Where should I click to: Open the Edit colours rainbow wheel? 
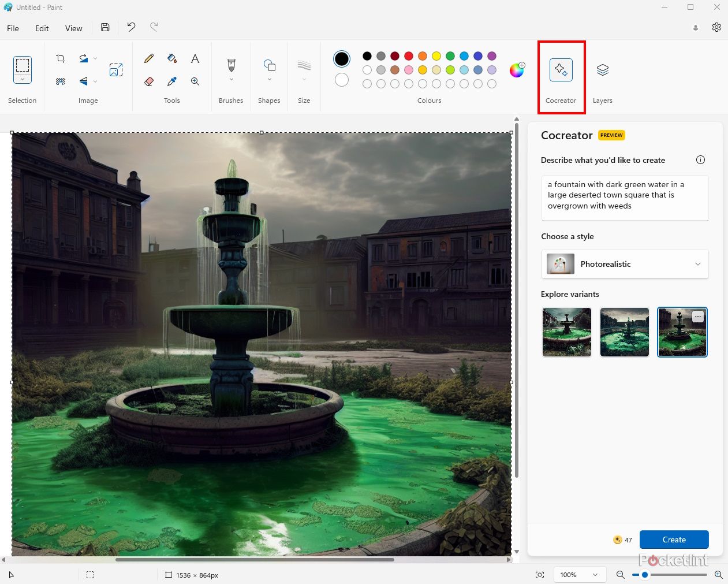pyautogui.click(x=517, y=69)
